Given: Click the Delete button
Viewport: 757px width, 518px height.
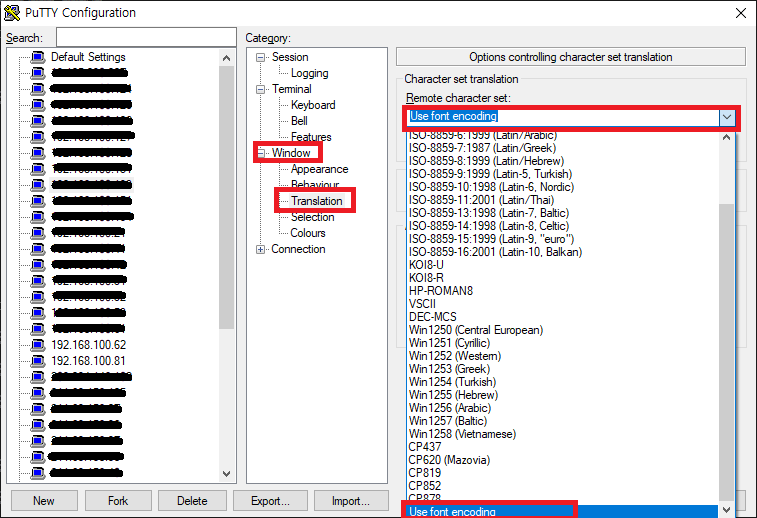Looking at the screenshot, I should [192, 501].
